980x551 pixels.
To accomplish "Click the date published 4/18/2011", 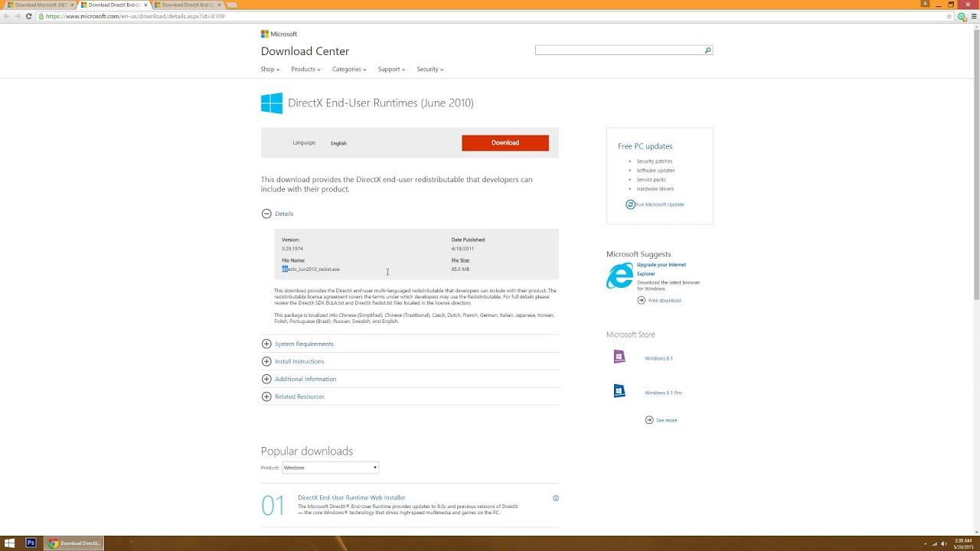I will coord(462,249).
